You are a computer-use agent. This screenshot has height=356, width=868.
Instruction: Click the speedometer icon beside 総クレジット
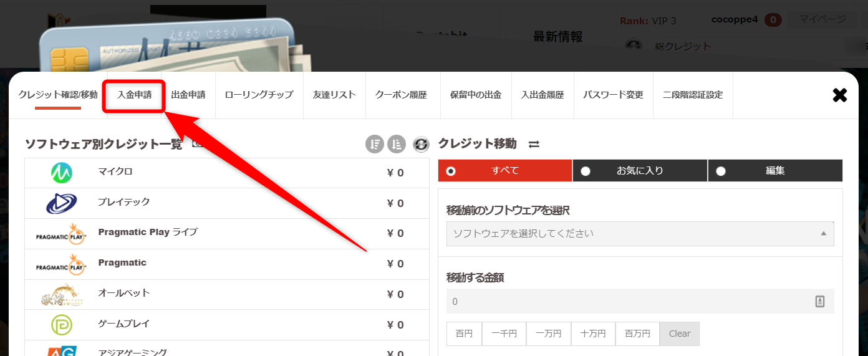pos(634,46)
